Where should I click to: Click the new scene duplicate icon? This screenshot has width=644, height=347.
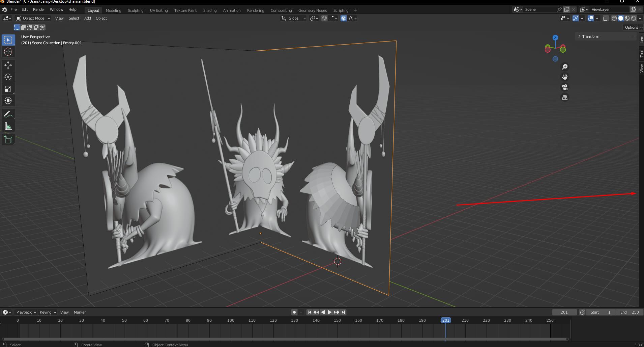coord(567,9)
